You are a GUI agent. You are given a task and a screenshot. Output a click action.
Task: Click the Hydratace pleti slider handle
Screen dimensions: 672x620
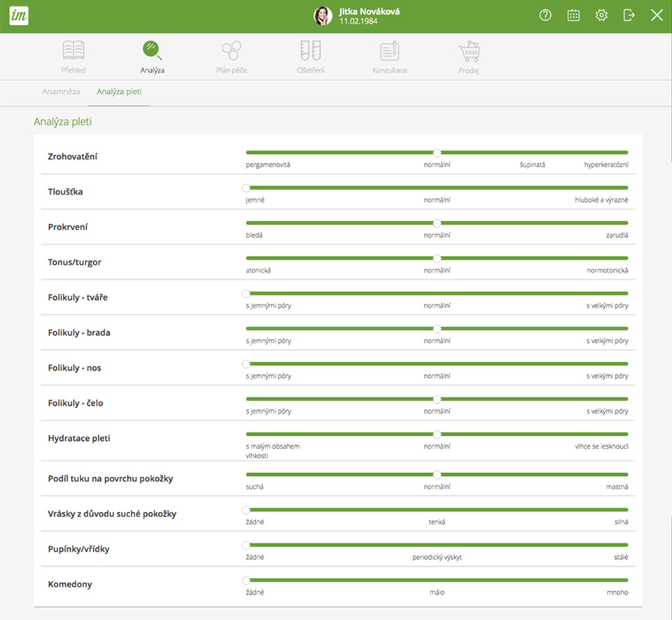point(437,435)
